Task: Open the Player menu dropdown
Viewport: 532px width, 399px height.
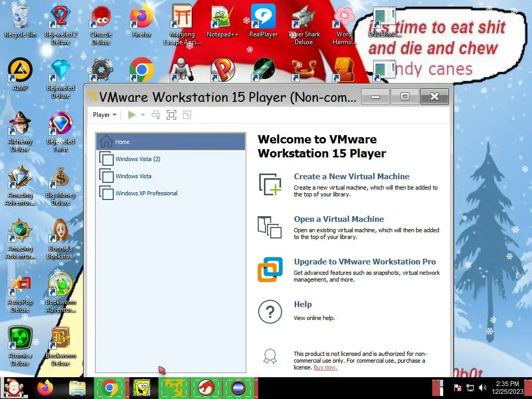Action: (x=104, y=115)
